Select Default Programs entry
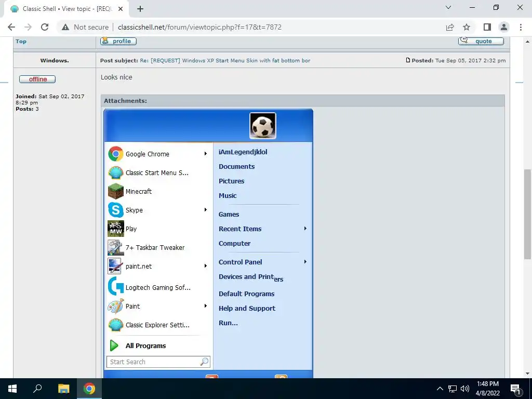Viewport: 532px width, 399px height. [246, 294]
